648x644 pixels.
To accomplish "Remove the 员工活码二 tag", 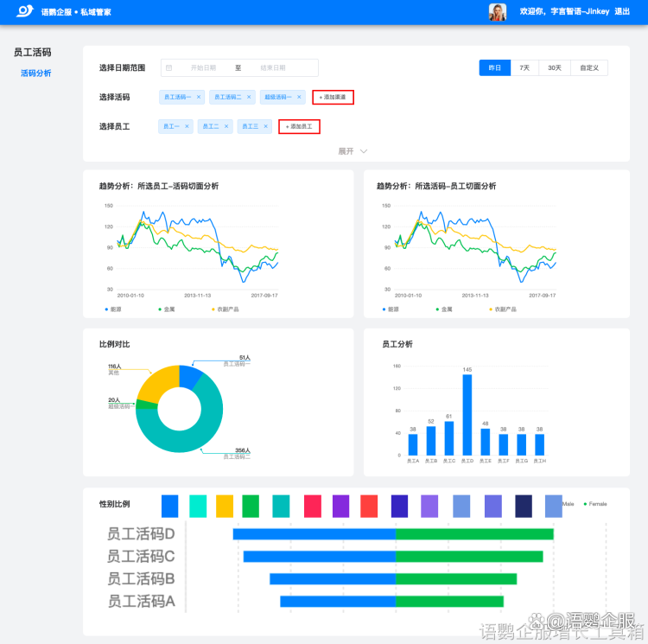I will (249, 97).
